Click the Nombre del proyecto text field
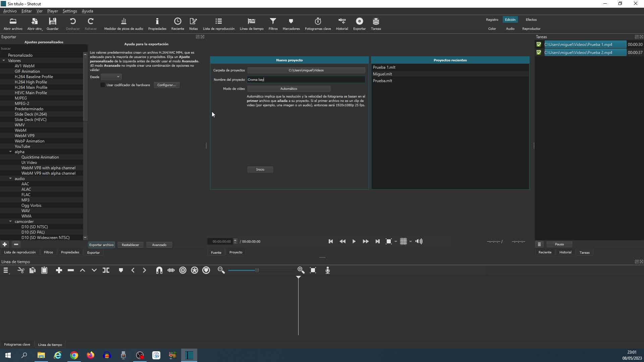Viewport: 644px width, 362px height. [306, 80]
